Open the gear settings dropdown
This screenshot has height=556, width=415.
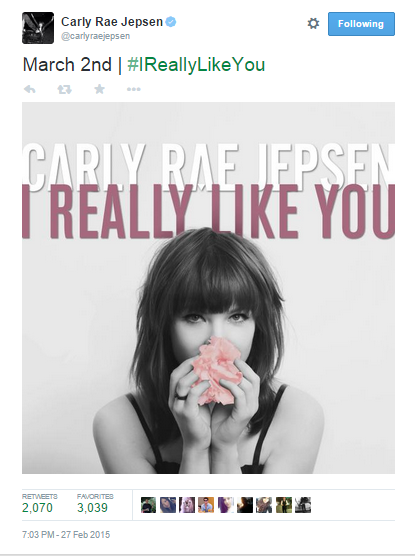coord(313,24)
